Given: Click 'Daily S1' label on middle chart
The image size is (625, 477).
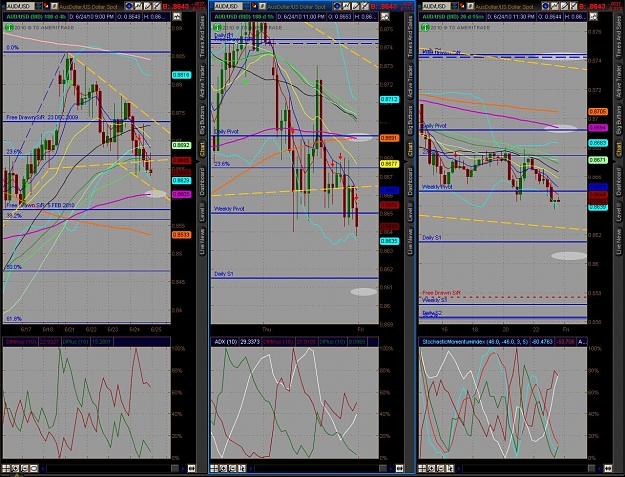Looking at the screenshot, I should pyautogui.click(x=224, y=274).
